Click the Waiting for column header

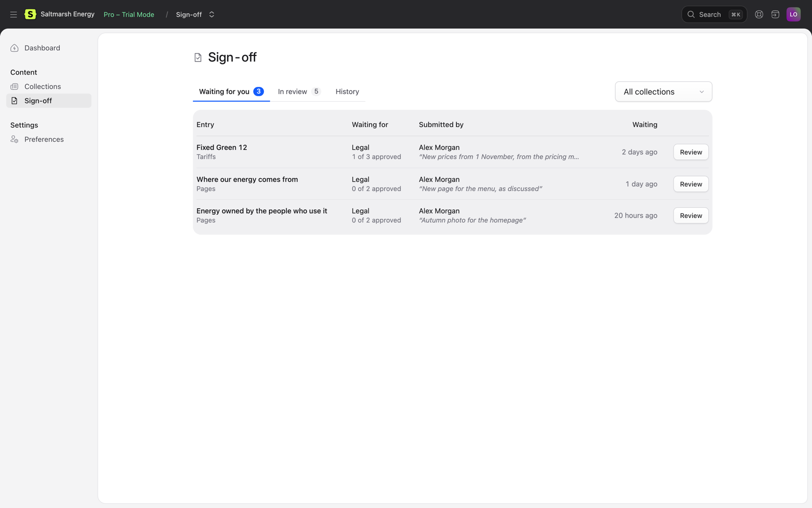370,125
